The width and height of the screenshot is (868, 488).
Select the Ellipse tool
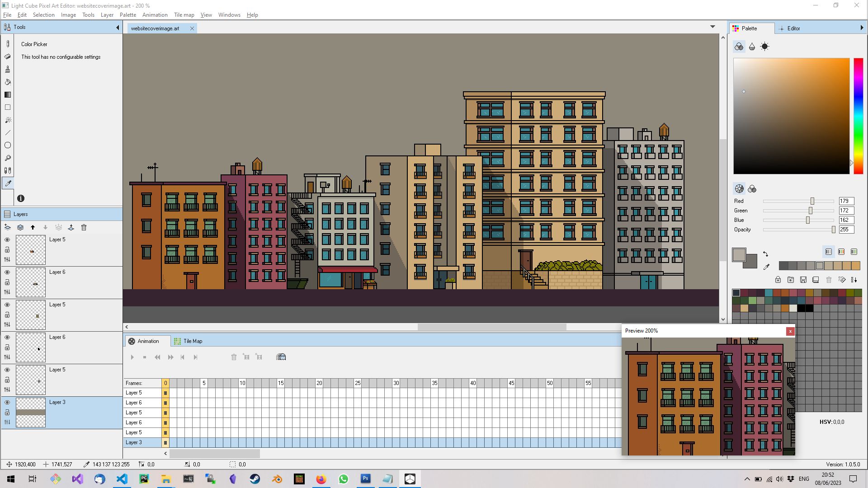(x=8, y=145)
